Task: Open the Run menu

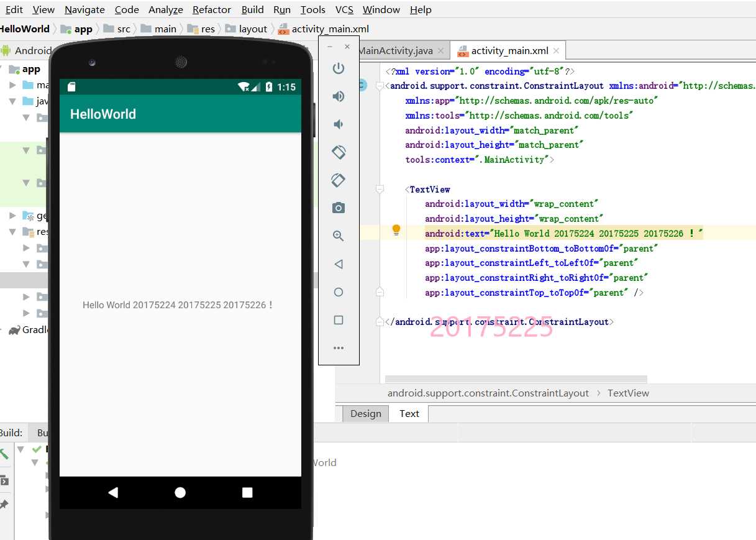Action: [x=282, y=9]
